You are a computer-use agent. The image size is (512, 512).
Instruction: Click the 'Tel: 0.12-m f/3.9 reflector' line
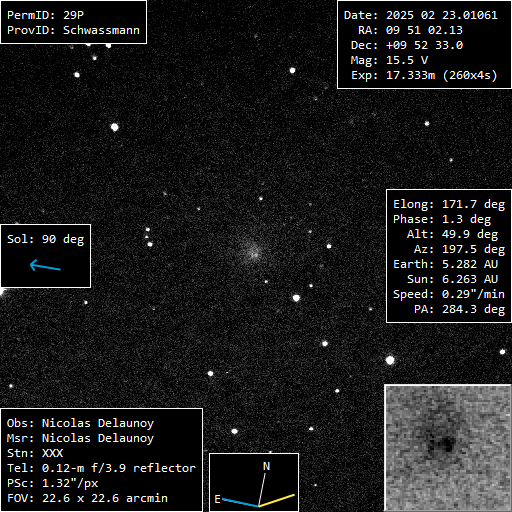click(101, 468)
